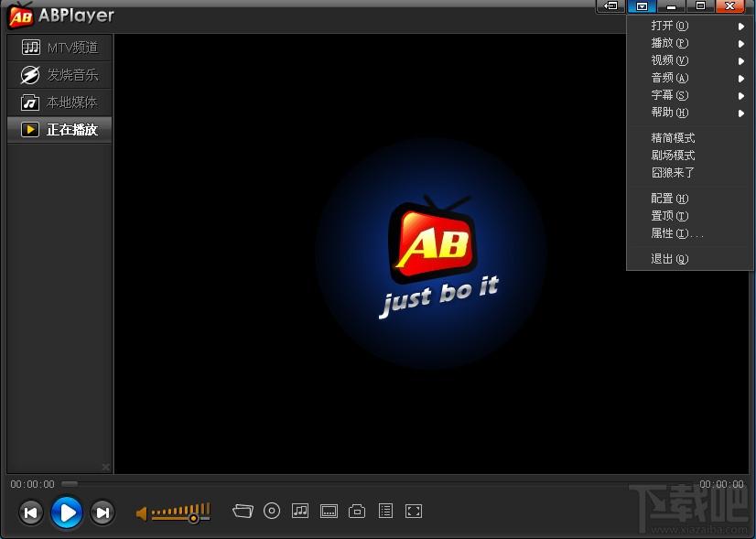Open 属性(I)... properties item
This screenshot has height=539, width=756.
point(690,233)
